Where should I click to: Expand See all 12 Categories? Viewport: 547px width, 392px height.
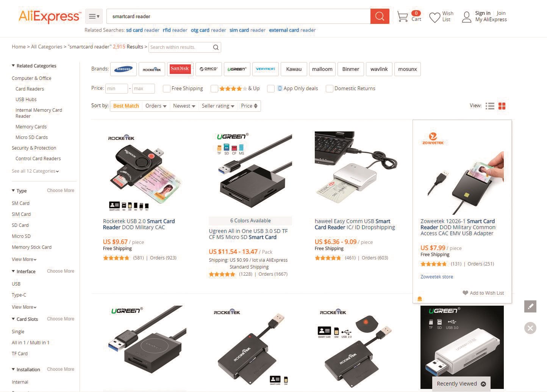pos(35,171)
